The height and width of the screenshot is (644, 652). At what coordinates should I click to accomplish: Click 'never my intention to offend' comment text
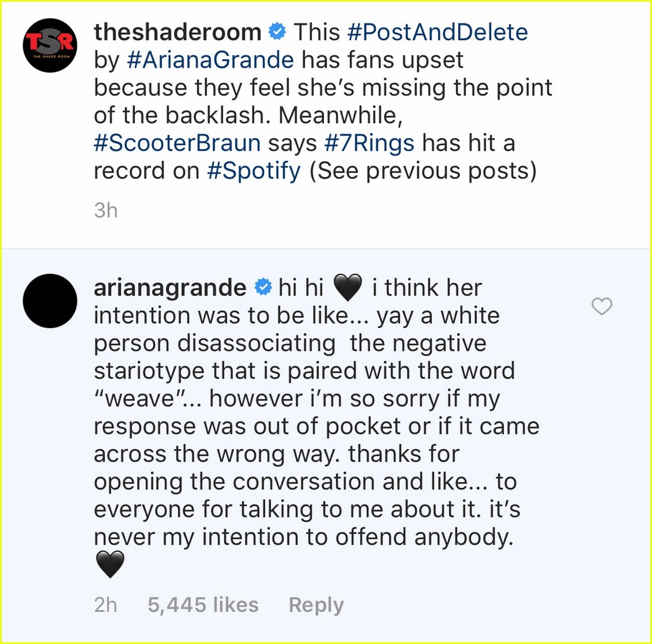303,537
